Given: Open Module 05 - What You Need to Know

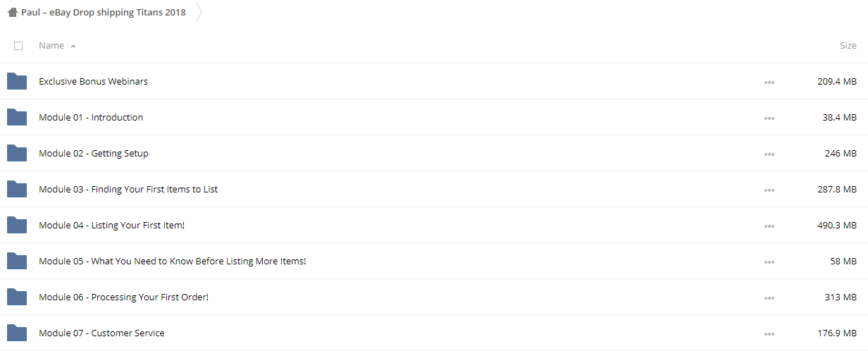Looking at the screenshot, I should (173, 261).
